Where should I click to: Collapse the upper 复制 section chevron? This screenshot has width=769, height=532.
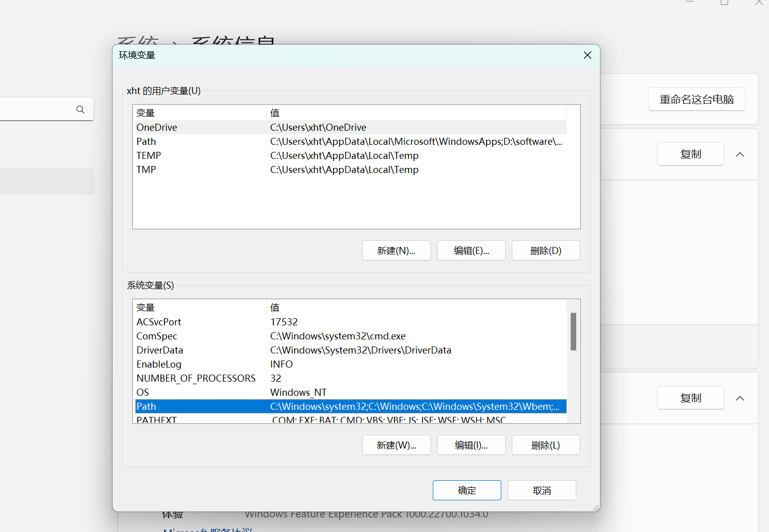[740, 154]
